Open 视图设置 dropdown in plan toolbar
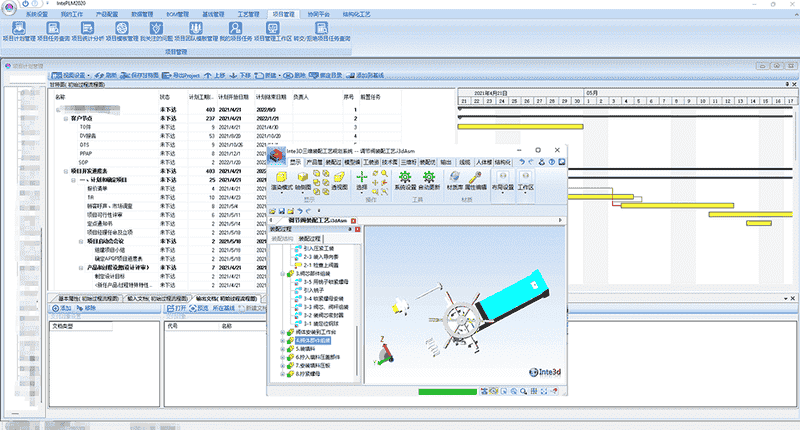The width and height of the screenshot is (800, 430). pyautogui.click(x=69, y=75)
